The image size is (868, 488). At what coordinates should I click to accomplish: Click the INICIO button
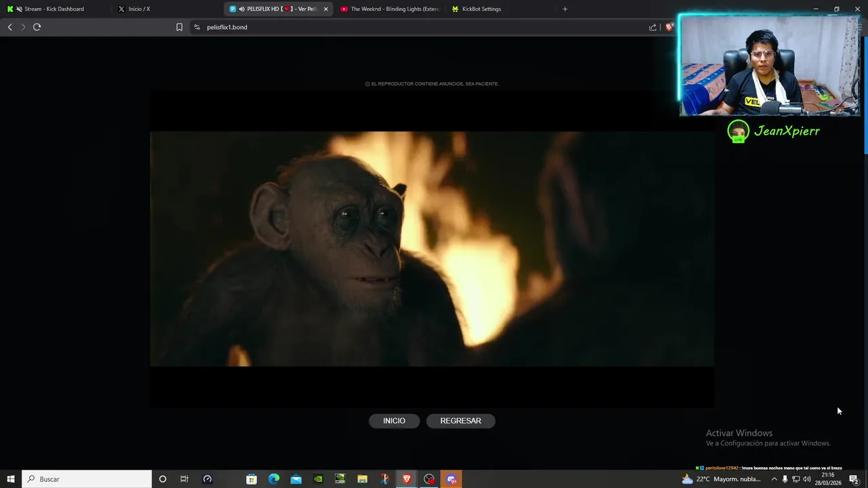[394, 421]
